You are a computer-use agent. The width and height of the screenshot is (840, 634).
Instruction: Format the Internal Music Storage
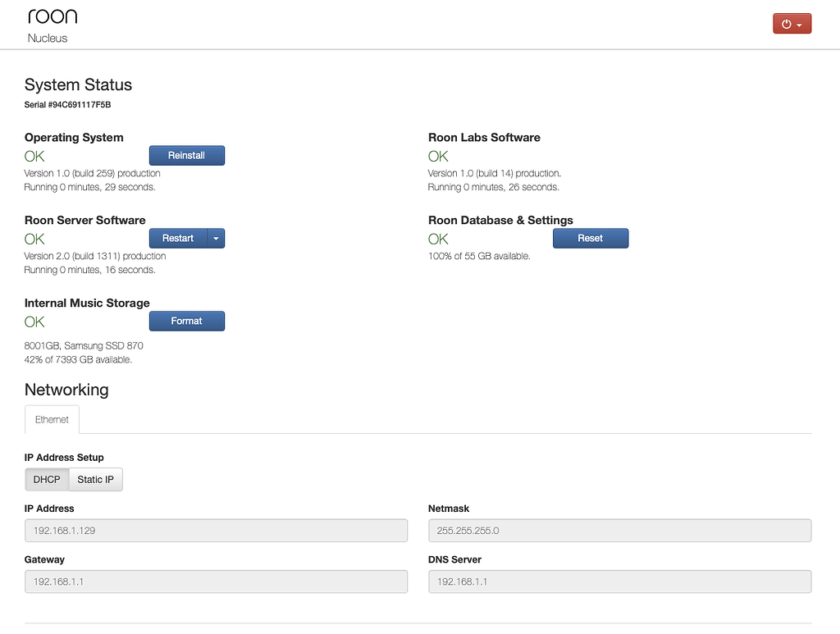[x=186, y=322]
